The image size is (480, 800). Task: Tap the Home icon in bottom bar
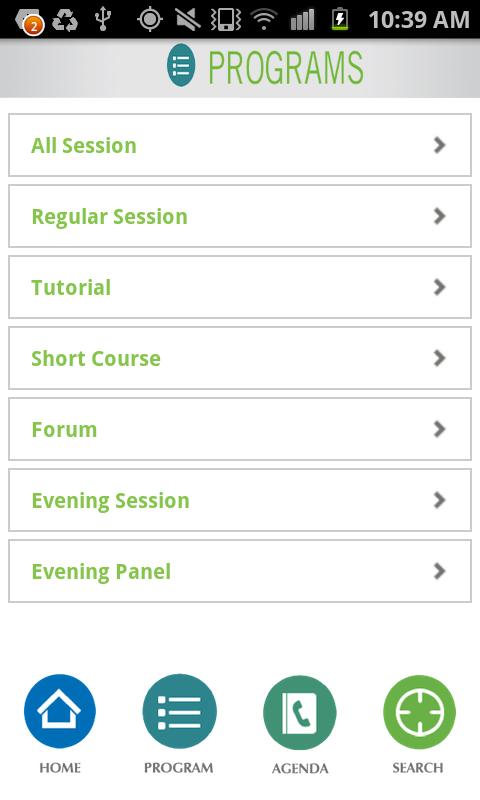click(60, 711)
